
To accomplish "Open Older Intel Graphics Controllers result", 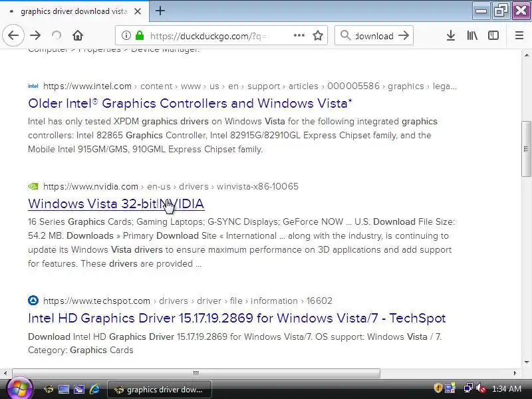I will click(190, 103).
